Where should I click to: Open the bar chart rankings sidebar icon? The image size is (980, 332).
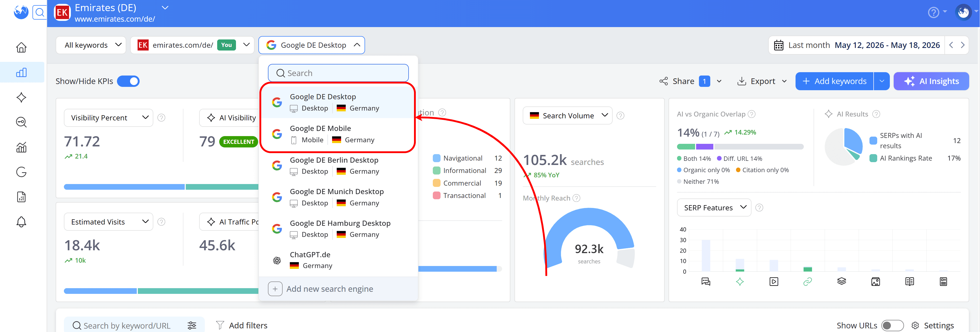click(x=21, y=72)
